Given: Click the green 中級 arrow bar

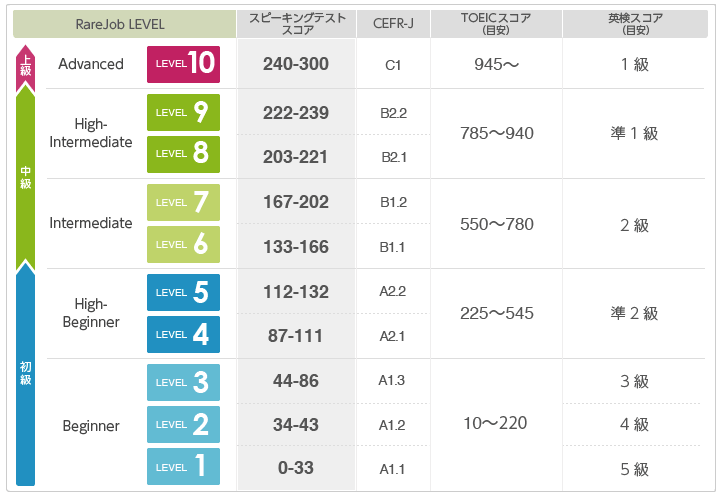Looking at the screenshot, I should pyautogui.click(x=25, y=178).
